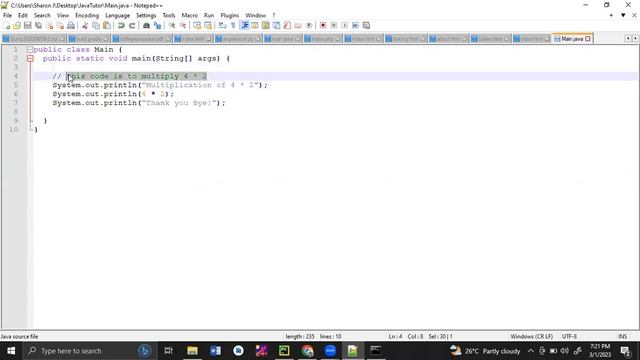Click the INS mode status indicator
The image size is (640, 360).
click(622, 336)
